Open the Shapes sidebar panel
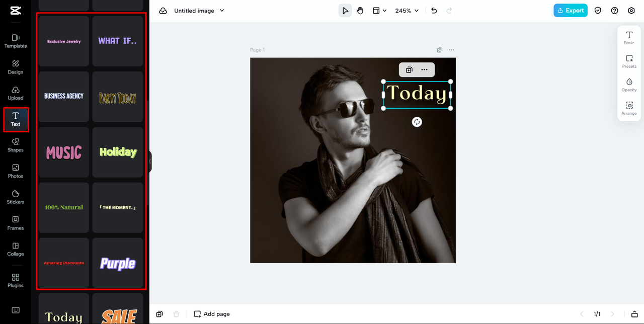Image resolution: width=644 pixels, height=324 pixels. (16, 145)
